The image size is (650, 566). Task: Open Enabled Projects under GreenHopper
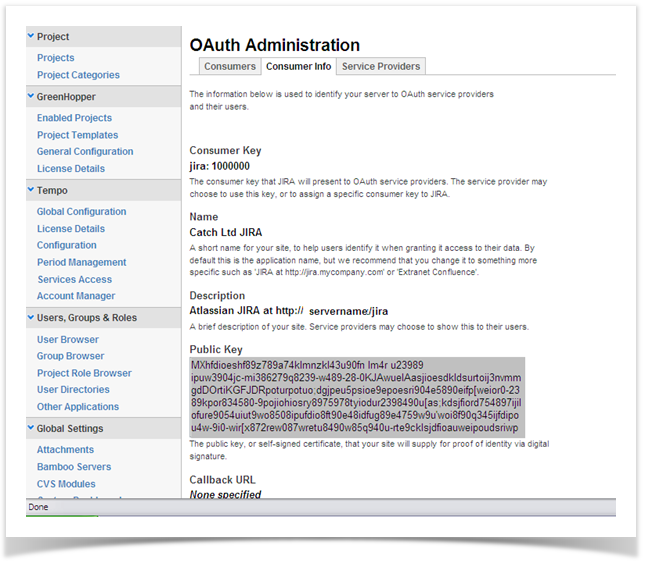pos(74,118)
